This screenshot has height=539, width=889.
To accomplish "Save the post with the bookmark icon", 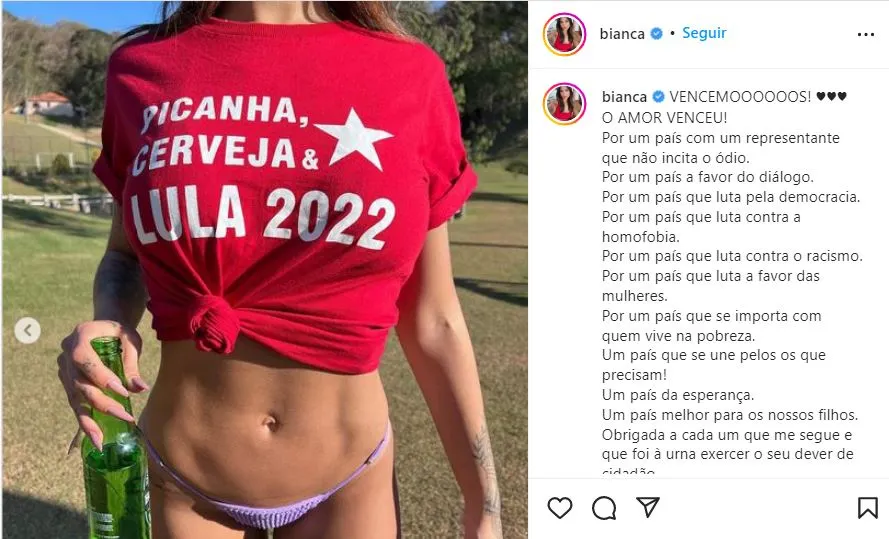I will pos(867,508).
